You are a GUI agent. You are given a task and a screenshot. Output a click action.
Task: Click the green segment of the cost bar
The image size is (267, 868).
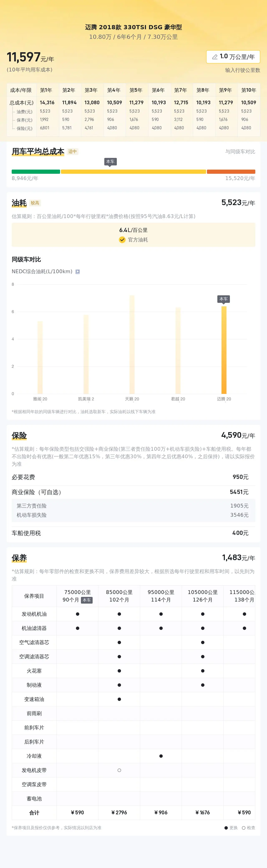[x=36, y=171]
